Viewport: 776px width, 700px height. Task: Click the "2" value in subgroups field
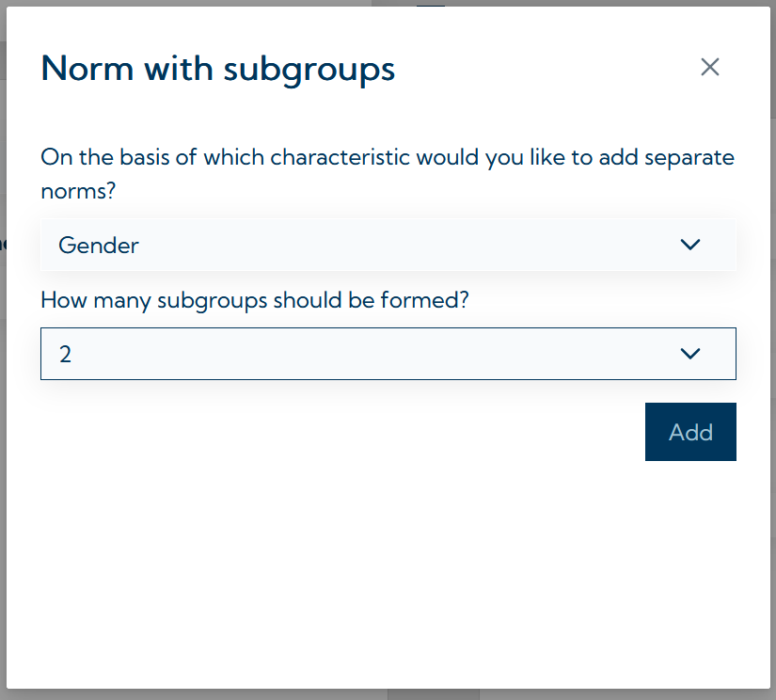click(x=65, y=355)
